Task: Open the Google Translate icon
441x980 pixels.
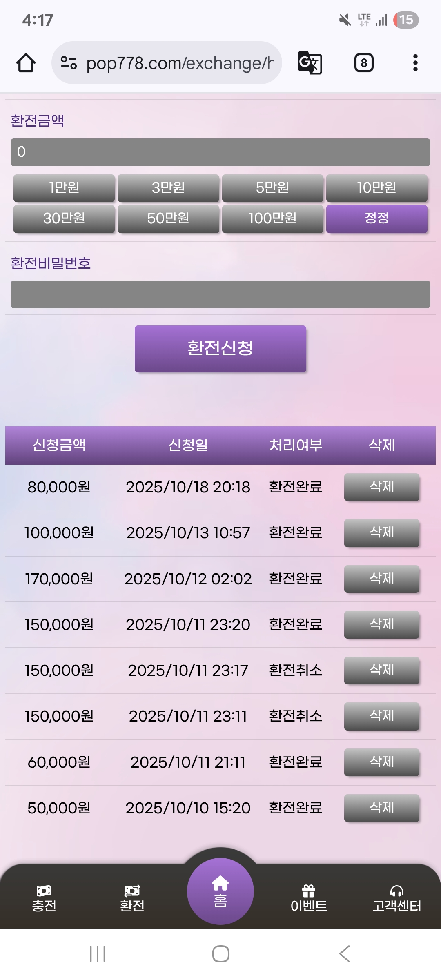Action: (x=310, y=63)
